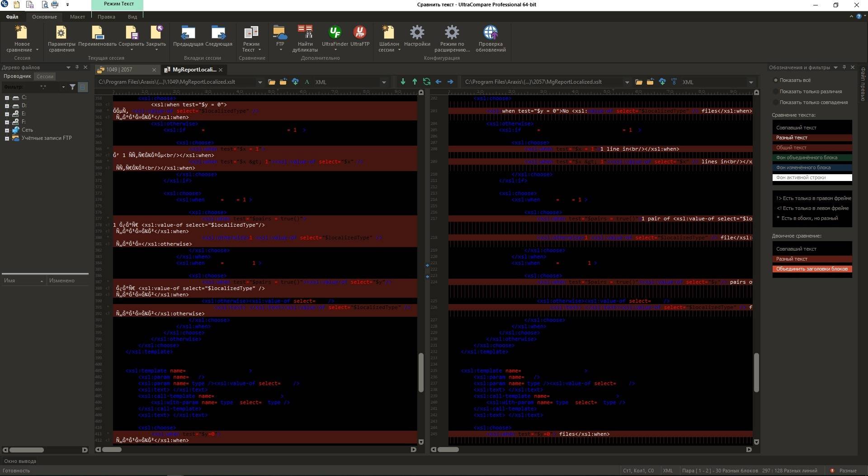Screen dimensions: 868x476
Task: Select Показать только совпадения radio option
Action: (776, 102)
